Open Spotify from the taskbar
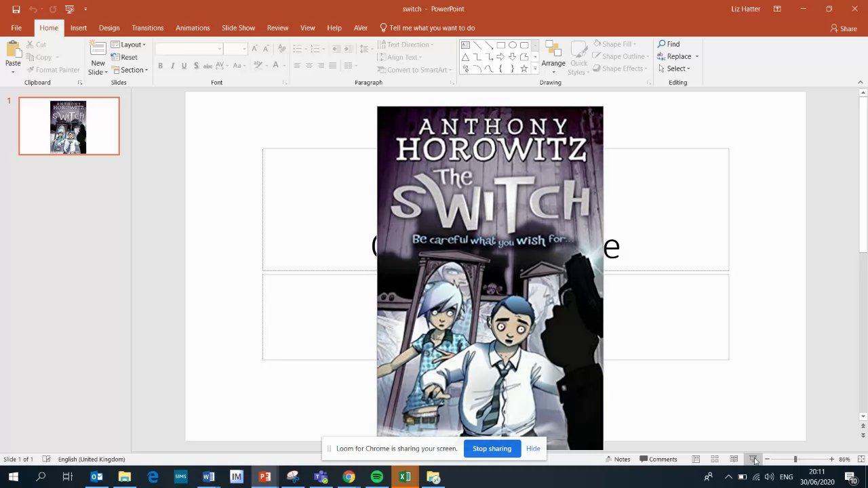The width and height of the screenshot is (868, 488). (x=376, y=476)
